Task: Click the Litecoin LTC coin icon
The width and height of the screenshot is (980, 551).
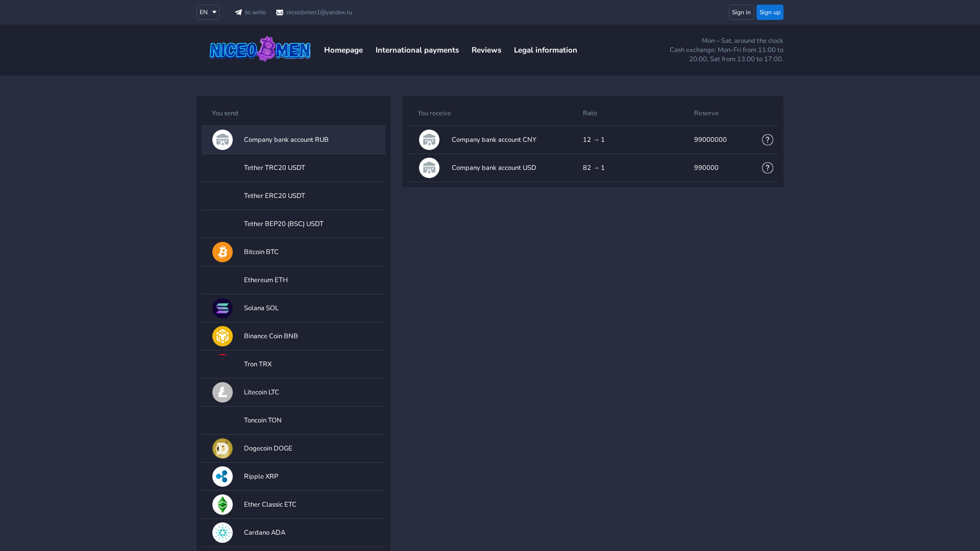Action: coord(223,392)
